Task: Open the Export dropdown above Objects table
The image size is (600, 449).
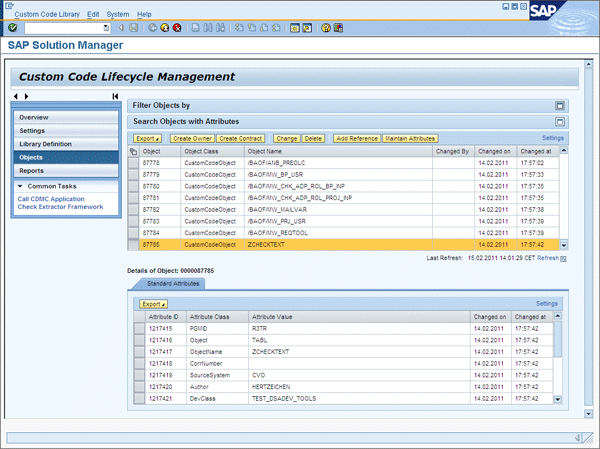Action: tap(147, 139)
